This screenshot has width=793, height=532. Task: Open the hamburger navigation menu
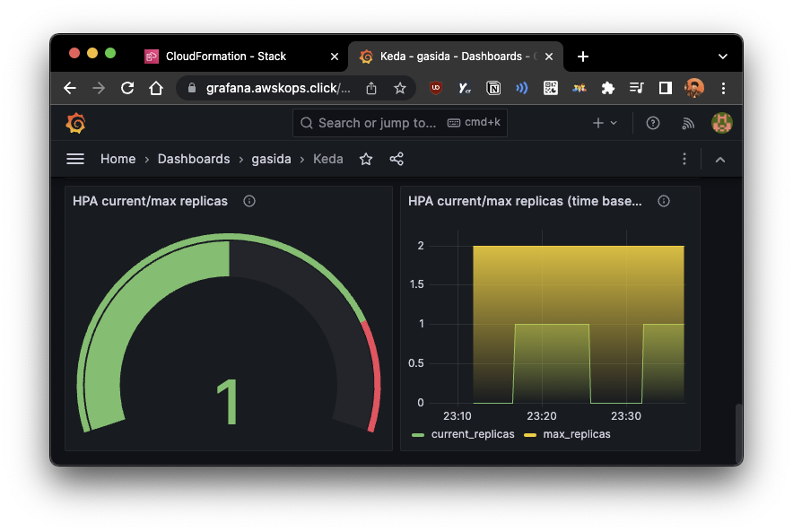[x=75, y=160]
